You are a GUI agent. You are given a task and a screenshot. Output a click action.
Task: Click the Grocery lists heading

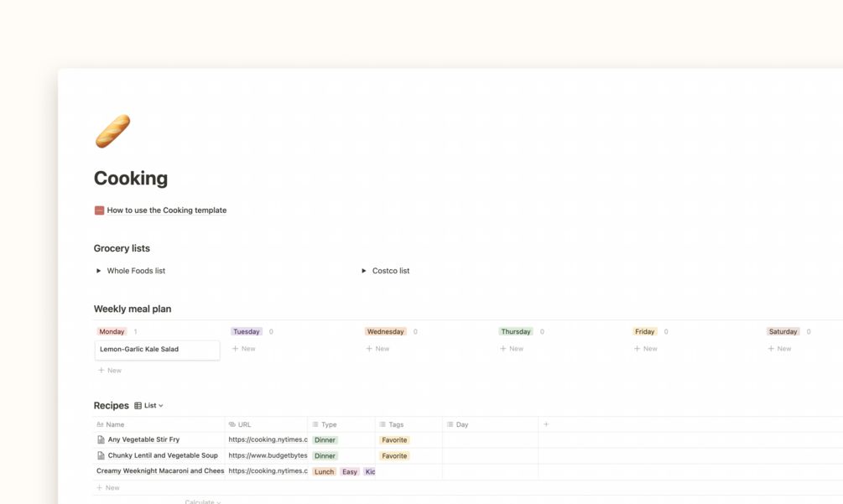click(x=122, y=248)
